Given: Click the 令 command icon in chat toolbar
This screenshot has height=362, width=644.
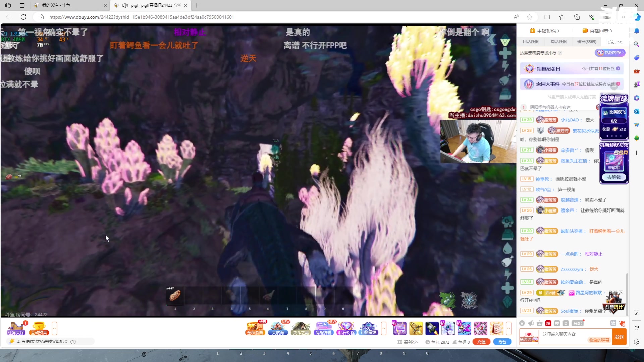Looking at the screenshot, I should (566, 323).
